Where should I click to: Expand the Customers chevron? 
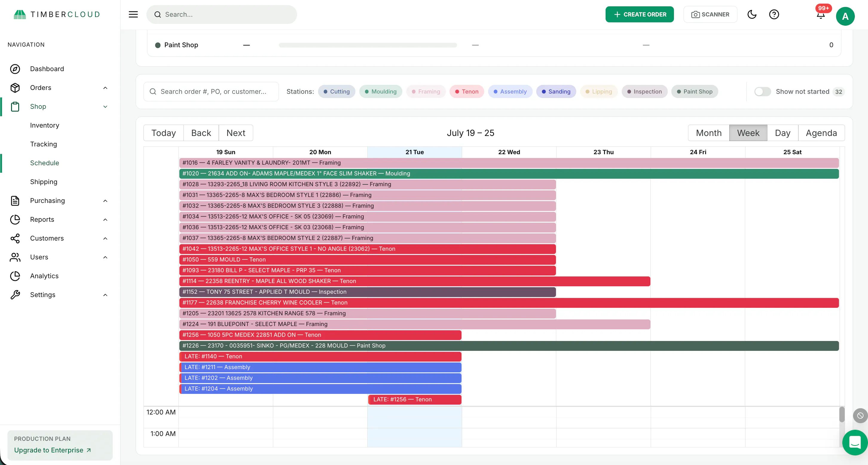pos(105,238)
